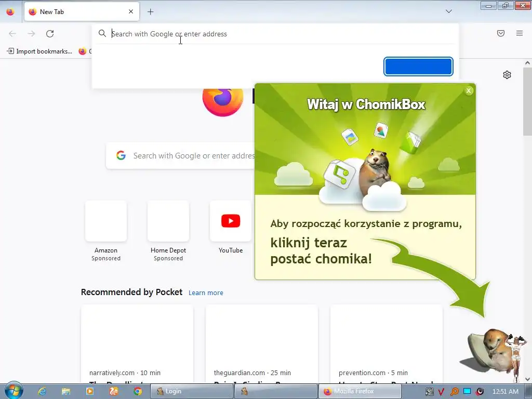Click the blue button in address dropdown
This screenshot has height=399, width=532.
pos(418,66)
